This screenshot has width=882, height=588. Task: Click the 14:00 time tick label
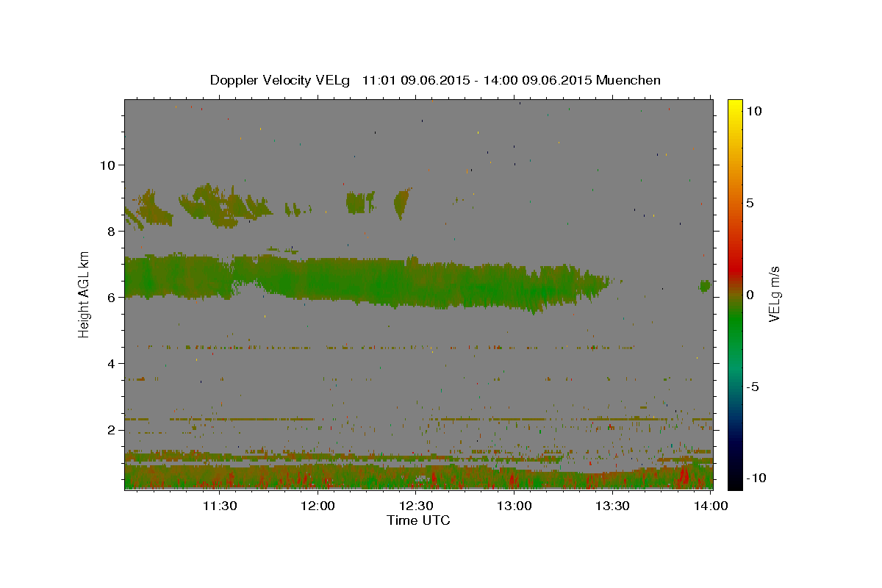tap(711, 506)
